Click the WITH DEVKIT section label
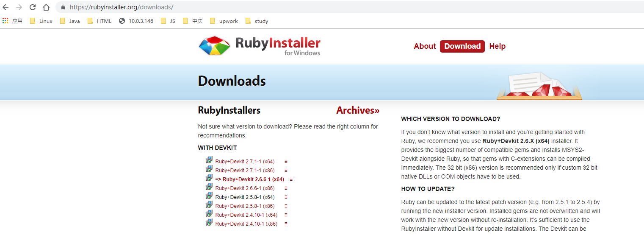 [x=217, y=148]
